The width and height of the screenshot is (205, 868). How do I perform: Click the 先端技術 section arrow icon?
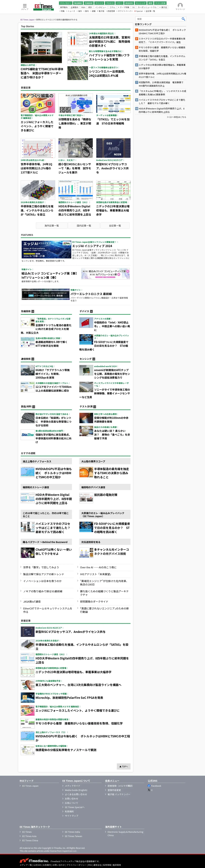[x=33, y=311]
